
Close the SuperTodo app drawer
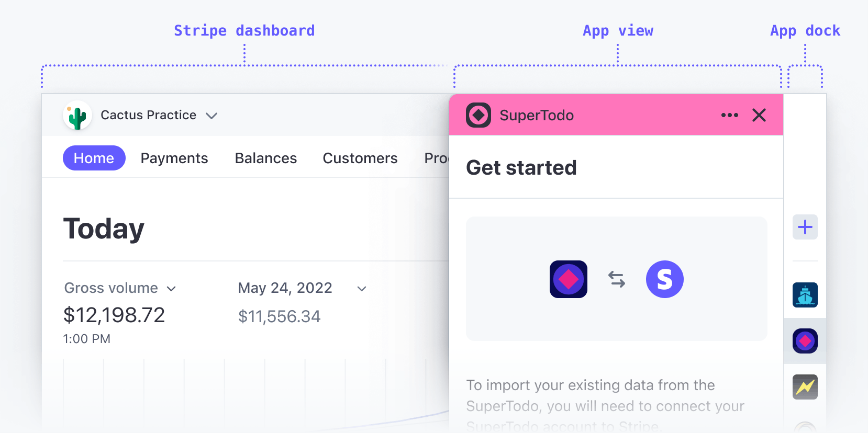click(759, 115)
